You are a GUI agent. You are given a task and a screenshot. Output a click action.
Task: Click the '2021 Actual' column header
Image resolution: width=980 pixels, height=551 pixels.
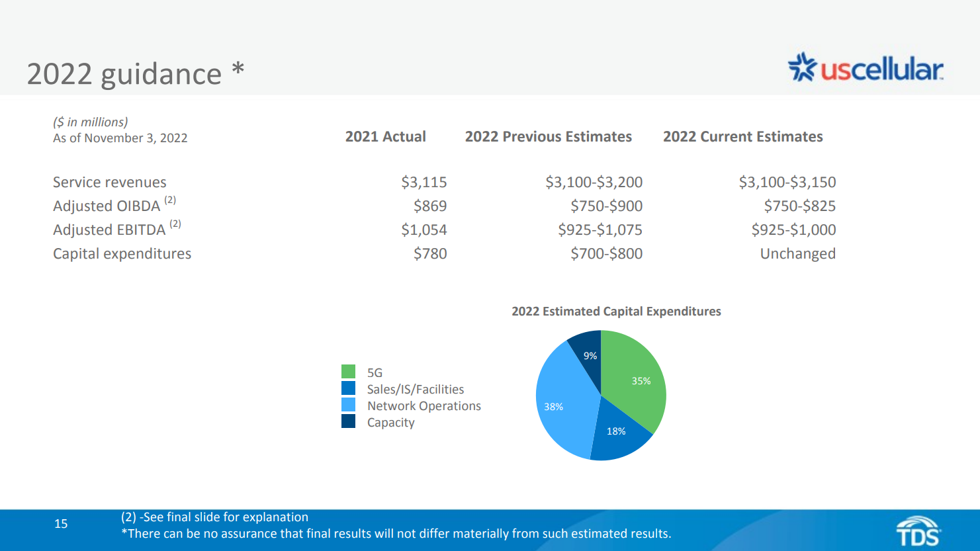[385, 137]
